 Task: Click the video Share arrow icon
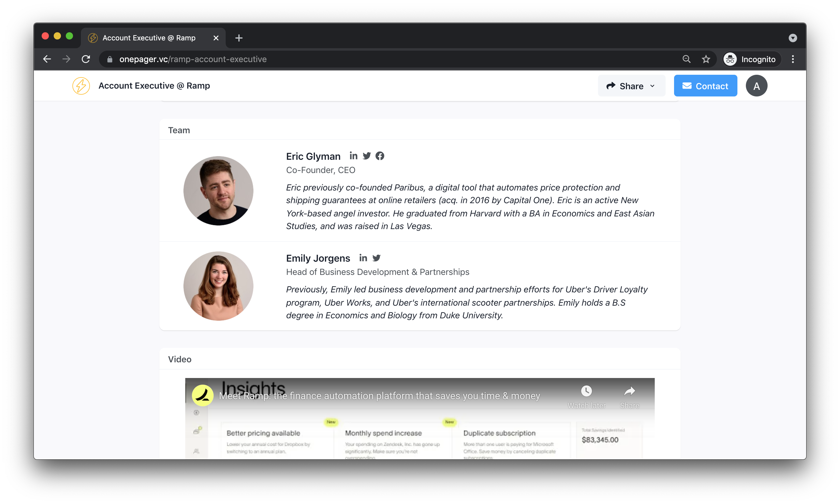coord(629,391)
